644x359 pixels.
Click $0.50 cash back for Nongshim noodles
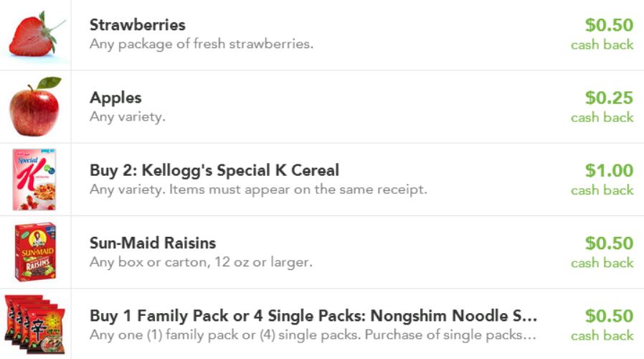click(x=609, y=316)
